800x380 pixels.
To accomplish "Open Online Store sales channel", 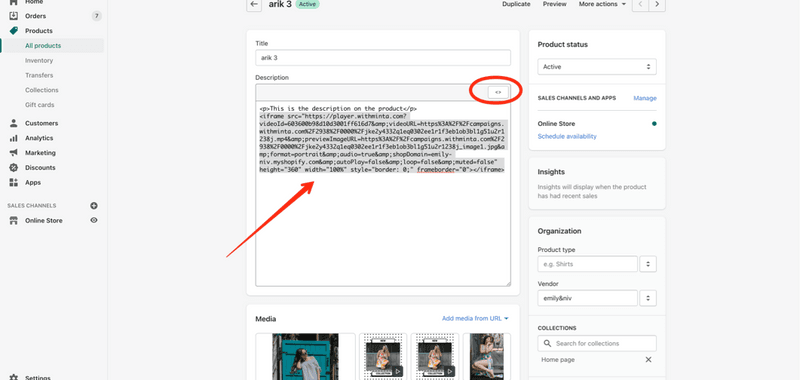I will (x=44, y=220).
